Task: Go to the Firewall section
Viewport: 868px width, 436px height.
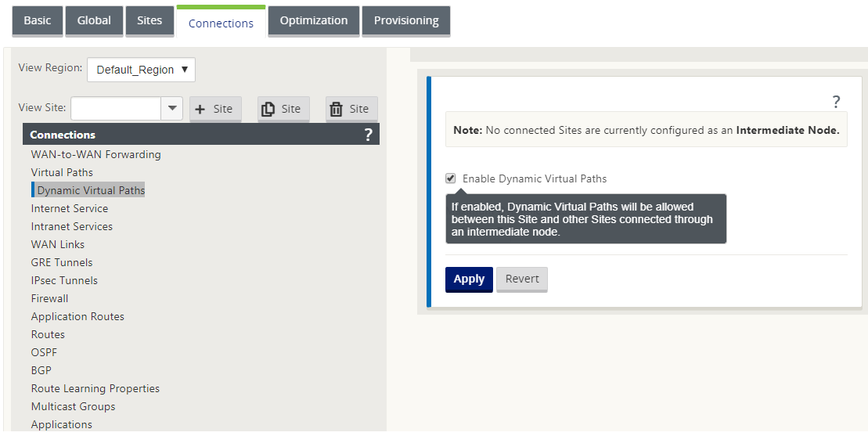Action: point(50,298)
